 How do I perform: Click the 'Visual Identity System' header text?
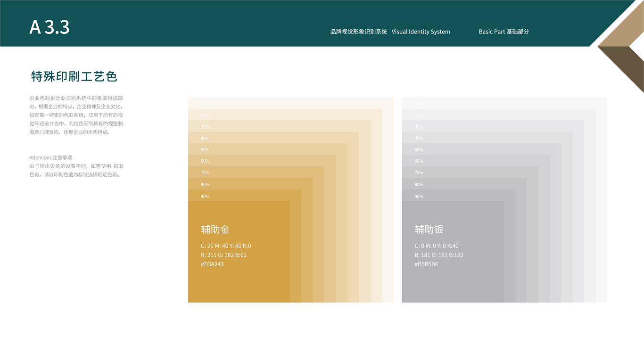[x=421, y=32]
